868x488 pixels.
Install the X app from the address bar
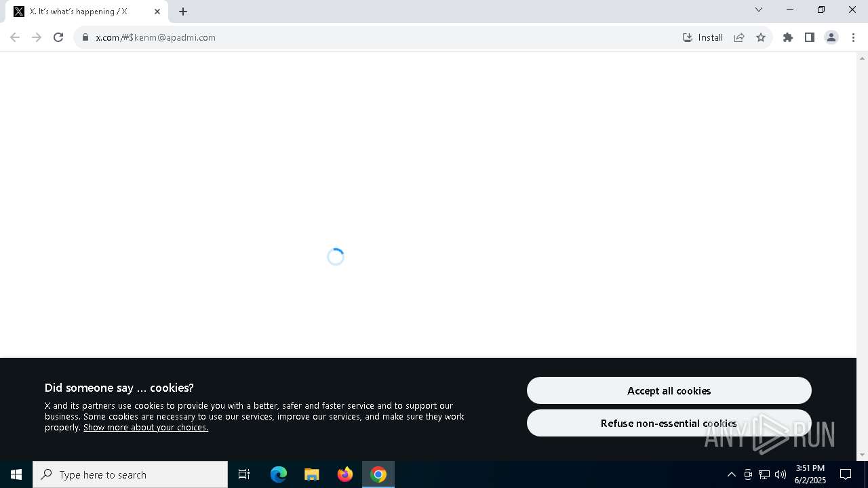[x=703, y=37]
